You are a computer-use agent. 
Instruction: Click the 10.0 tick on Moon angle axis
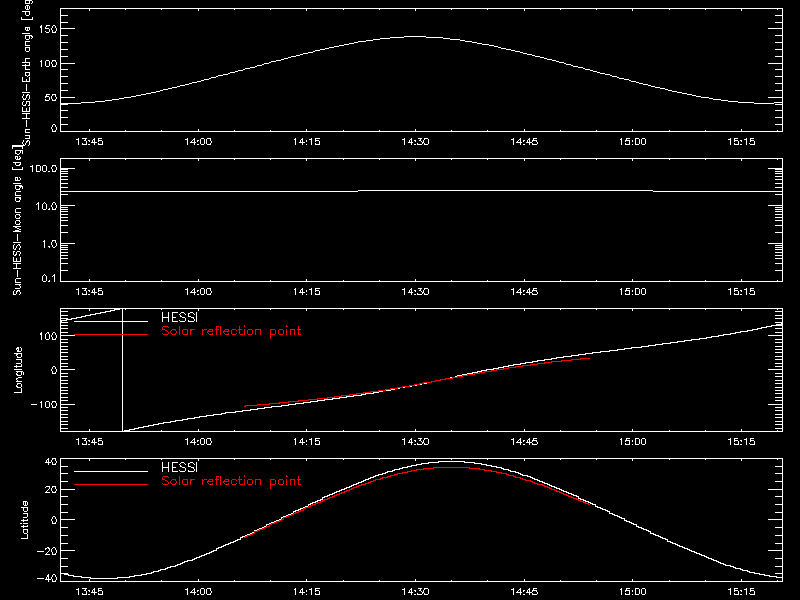click(46, 206)
